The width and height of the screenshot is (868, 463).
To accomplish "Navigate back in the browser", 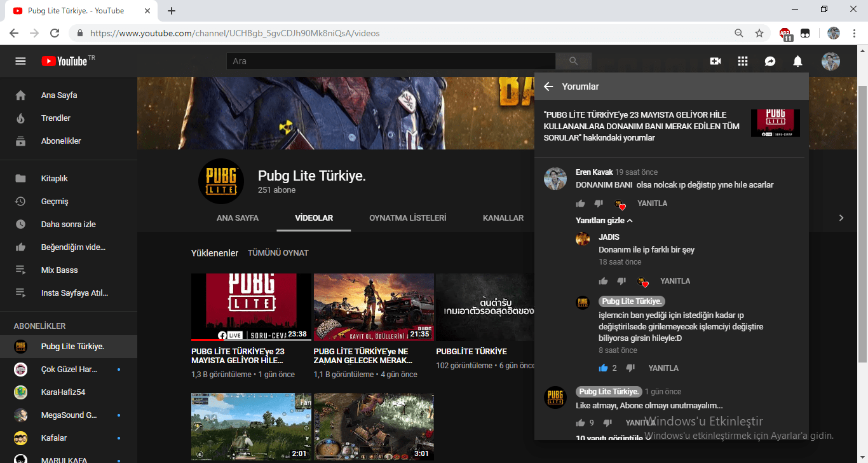I will (x=14, y=33).
